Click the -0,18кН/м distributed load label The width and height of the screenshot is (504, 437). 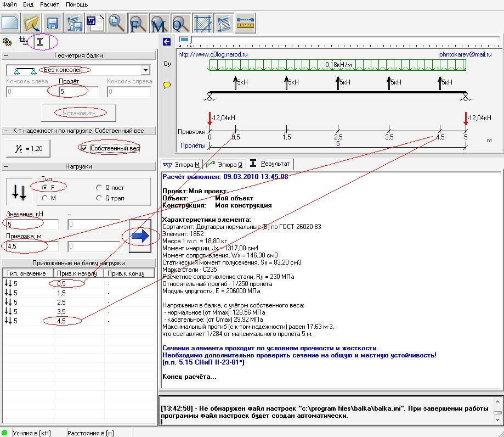click(x=337, y=65)
